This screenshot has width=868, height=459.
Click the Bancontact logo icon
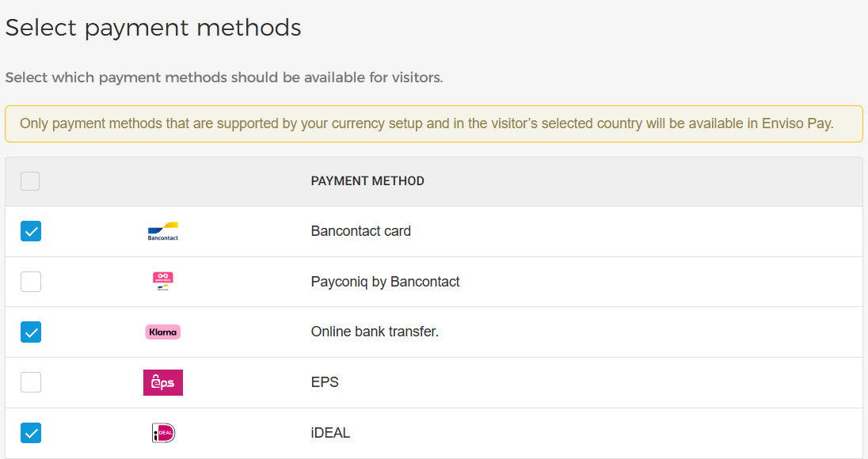pos(163,231)
